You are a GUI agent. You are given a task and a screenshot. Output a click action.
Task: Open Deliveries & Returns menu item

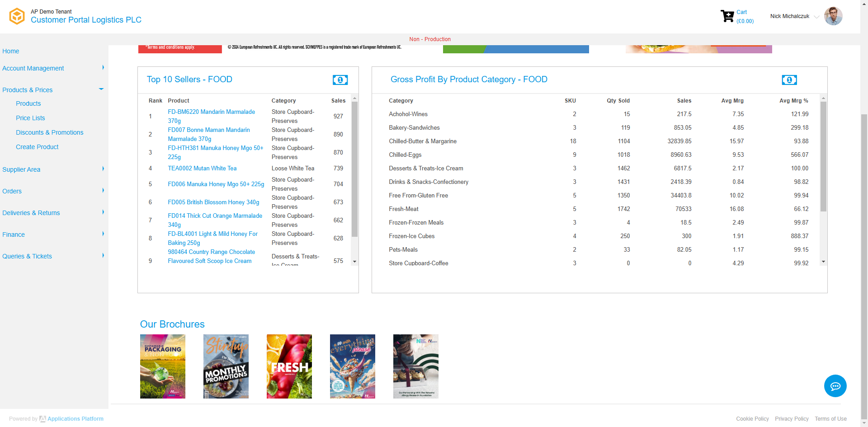(31, 213)
